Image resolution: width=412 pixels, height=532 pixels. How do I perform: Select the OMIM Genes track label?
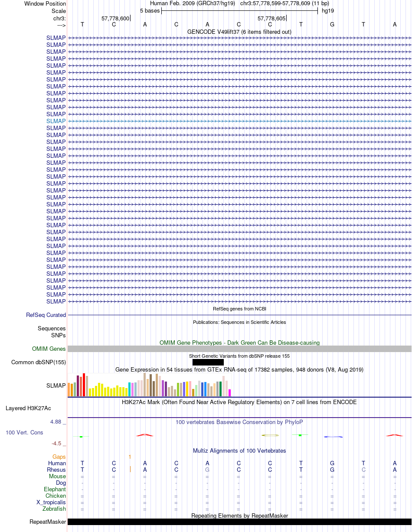[x=49, y=349]
